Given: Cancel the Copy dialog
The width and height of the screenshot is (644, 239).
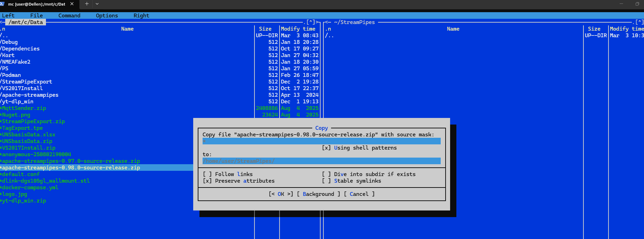Looking at the screenshot, I should click(x=359, y=194).
